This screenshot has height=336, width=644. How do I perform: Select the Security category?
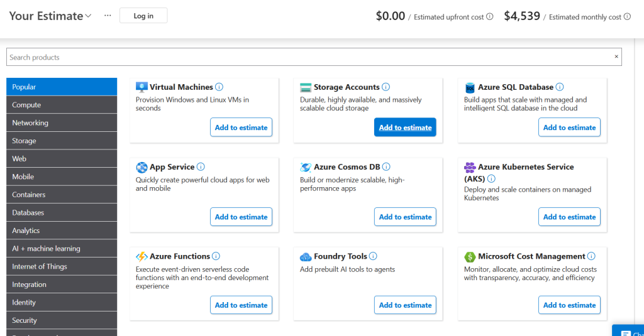click(x=62, y=320)
